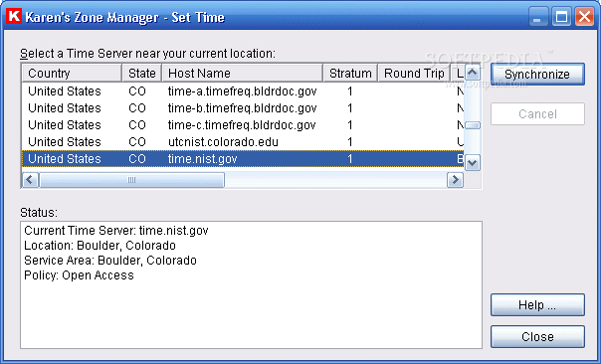Sort list by State column header

[142, 73]
